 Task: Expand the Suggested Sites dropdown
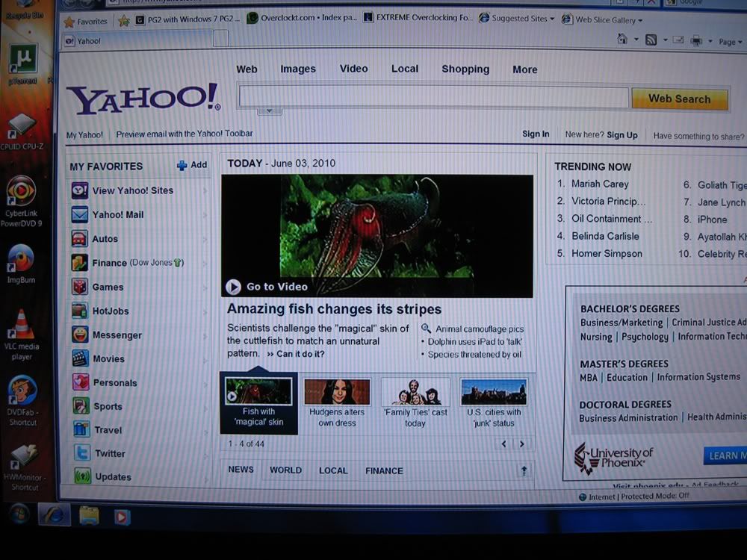[x=552, y=19]
